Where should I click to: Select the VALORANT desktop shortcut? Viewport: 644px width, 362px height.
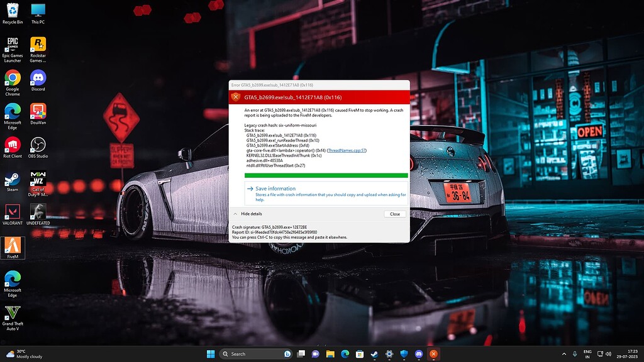pos(13,215)
